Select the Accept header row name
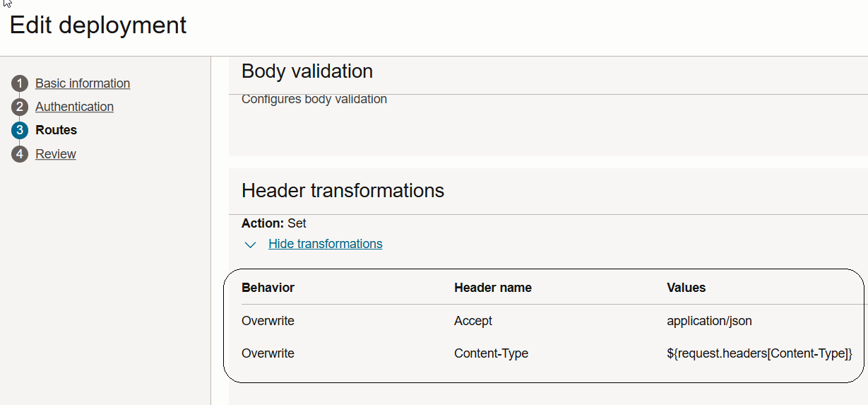Screen dimensions: 868x405 (473, 321)
